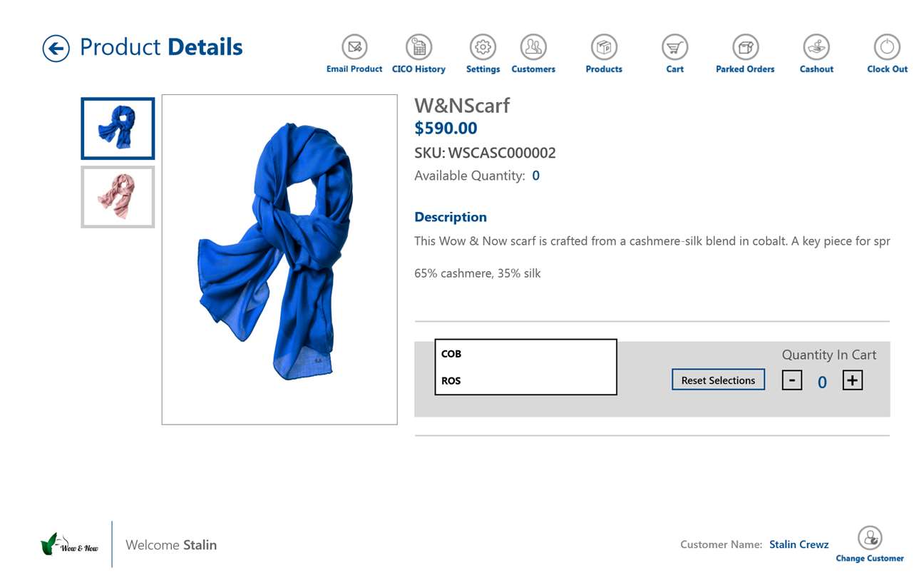924x578 pixels.
Task: Open the Cart icon
Action: 674,47
